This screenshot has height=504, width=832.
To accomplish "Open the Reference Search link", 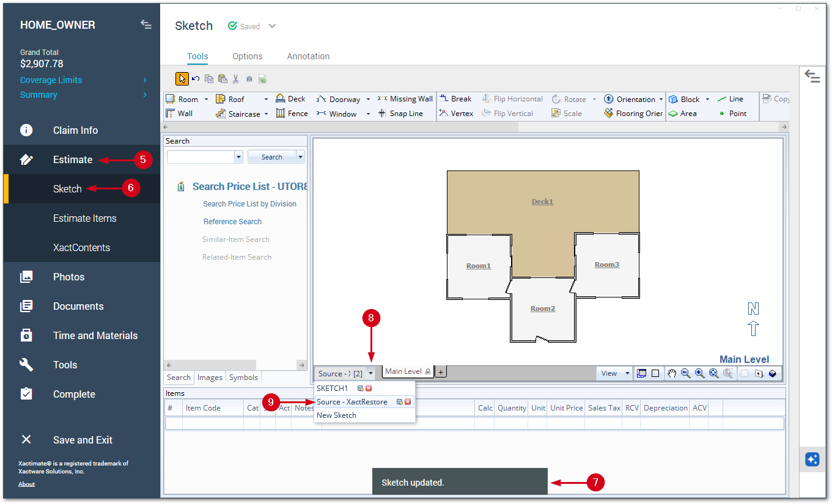I will click(232, 222).
